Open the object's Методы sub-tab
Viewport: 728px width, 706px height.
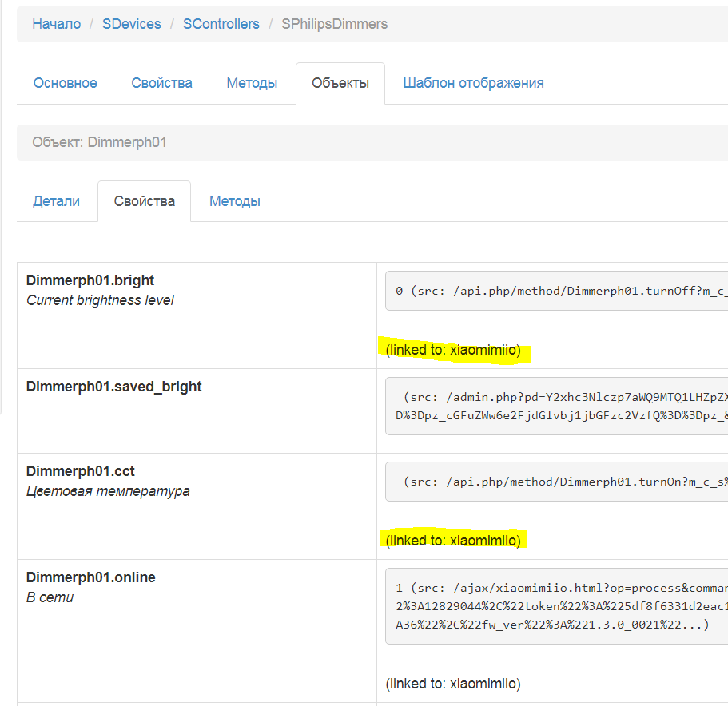point(234,201)
